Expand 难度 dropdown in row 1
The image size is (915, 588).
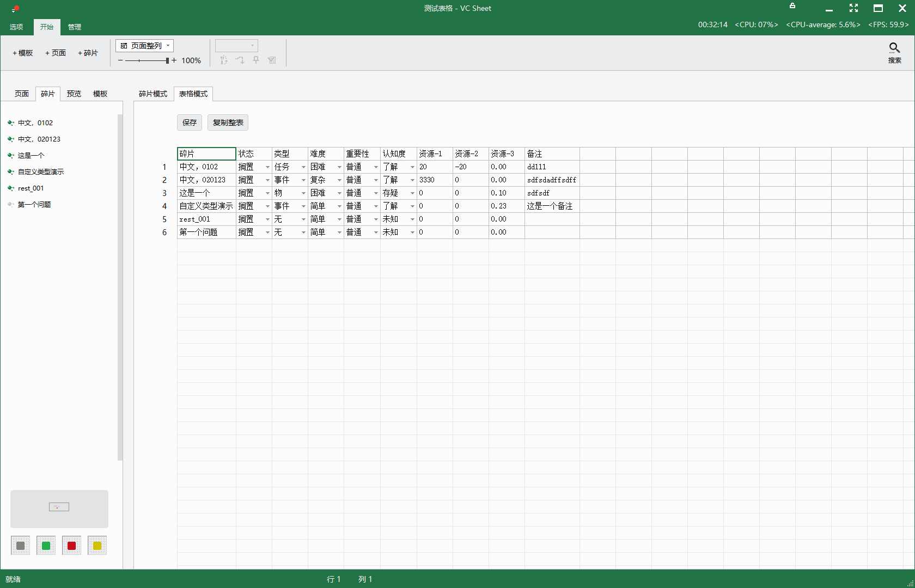(339, 167)
